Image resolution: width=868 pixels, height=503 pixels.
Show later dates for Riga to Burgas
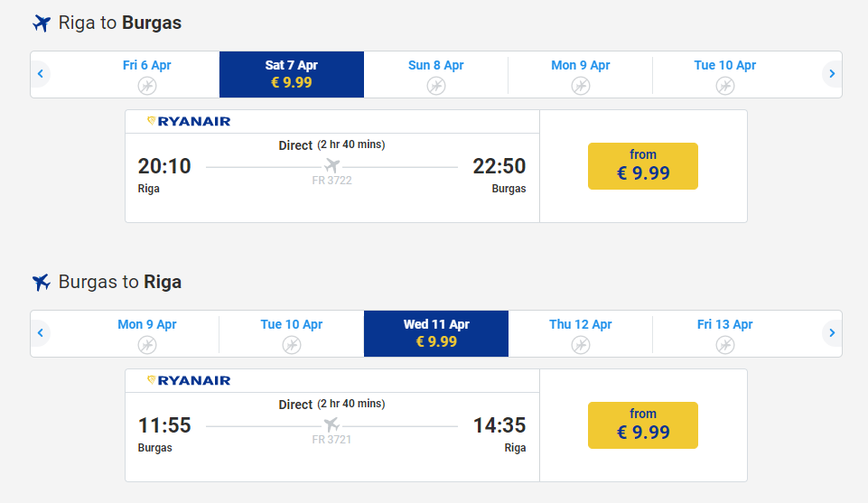click(x=832, y=73)
